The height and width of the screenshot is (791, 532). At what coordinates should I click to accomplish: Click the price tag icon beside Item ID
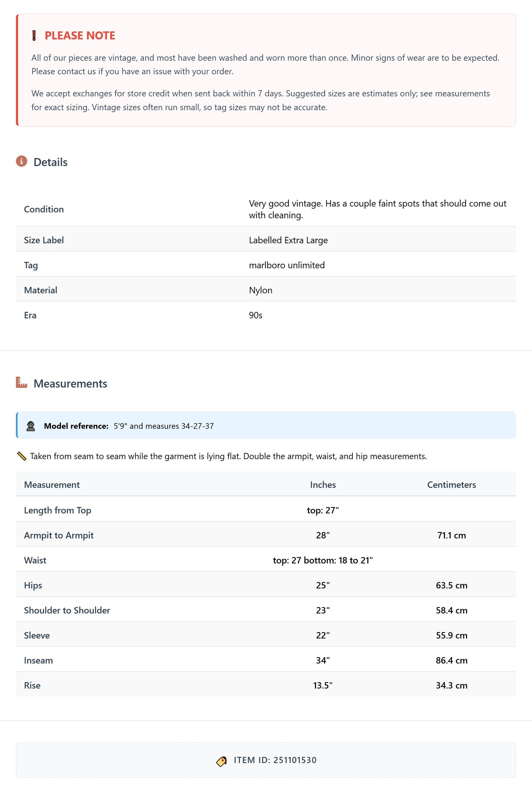click(221, 761)
